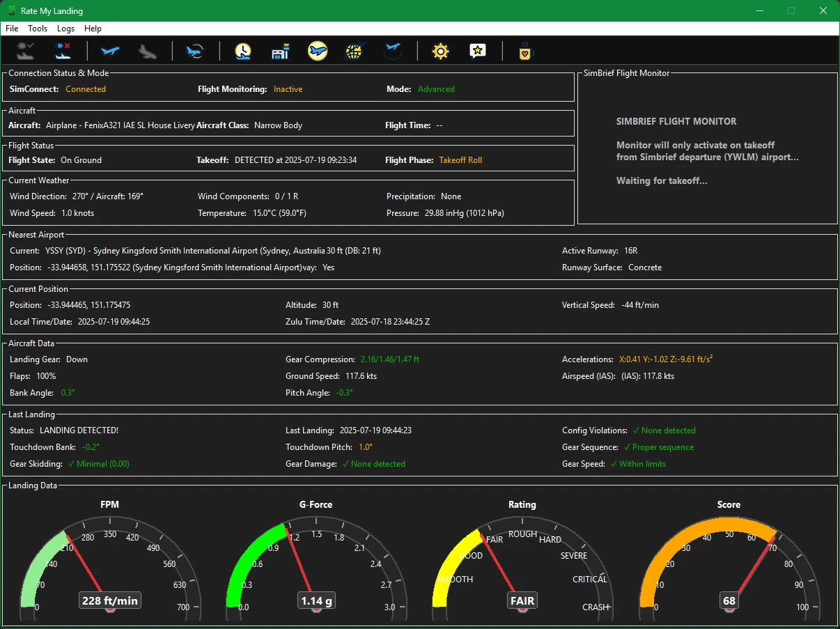Click the airplane dotted flight path icon
840x629 pixels.
coord(393,51)
